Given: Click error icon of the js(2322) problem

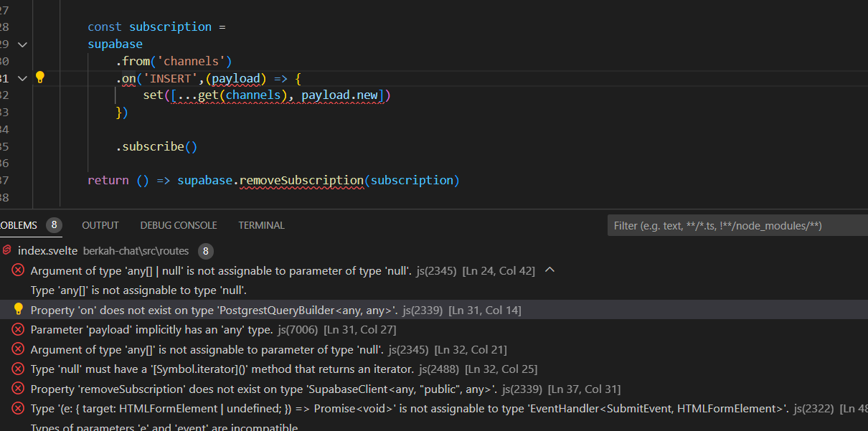Looking at the screenshot, I should pos(19,409).
